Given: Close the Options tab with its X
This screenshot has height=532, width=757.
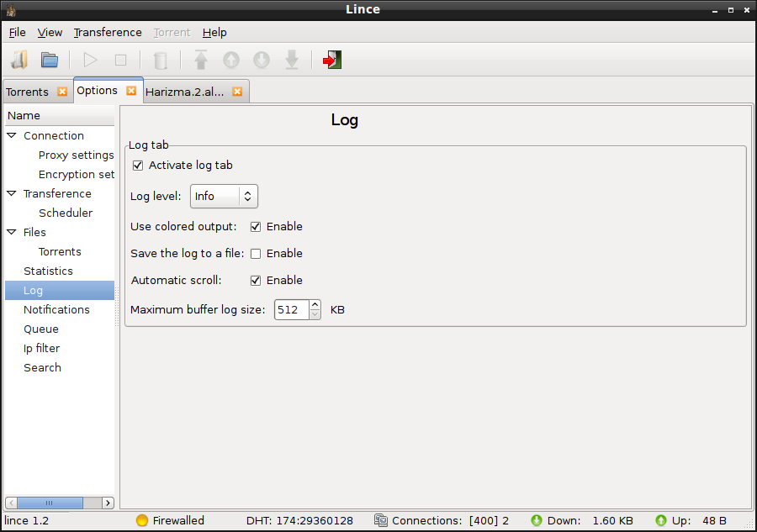Looking at the screenshot, I should (131, 91).
